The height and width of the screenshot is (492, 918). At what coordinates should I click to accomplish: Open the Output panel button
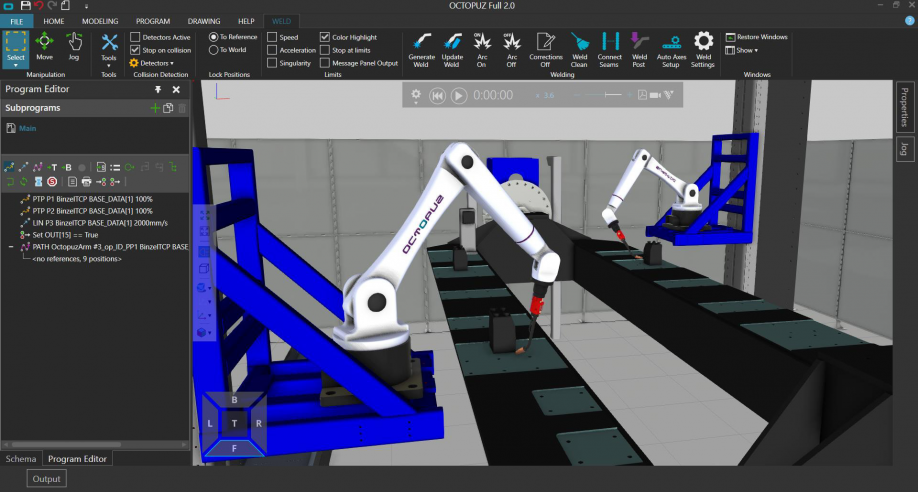(x=46, y=479)
